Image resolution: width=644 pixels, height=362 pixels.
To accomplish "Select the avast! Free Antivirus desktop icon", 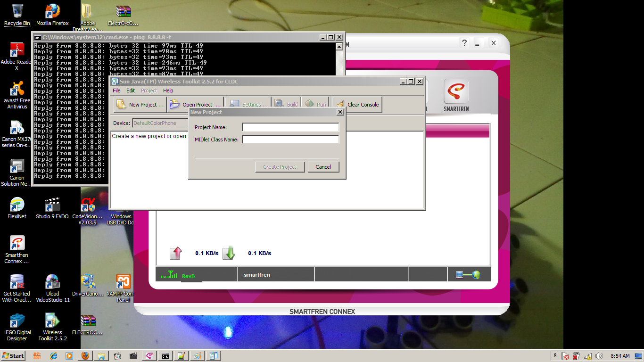I will click(x=17, y=94).
